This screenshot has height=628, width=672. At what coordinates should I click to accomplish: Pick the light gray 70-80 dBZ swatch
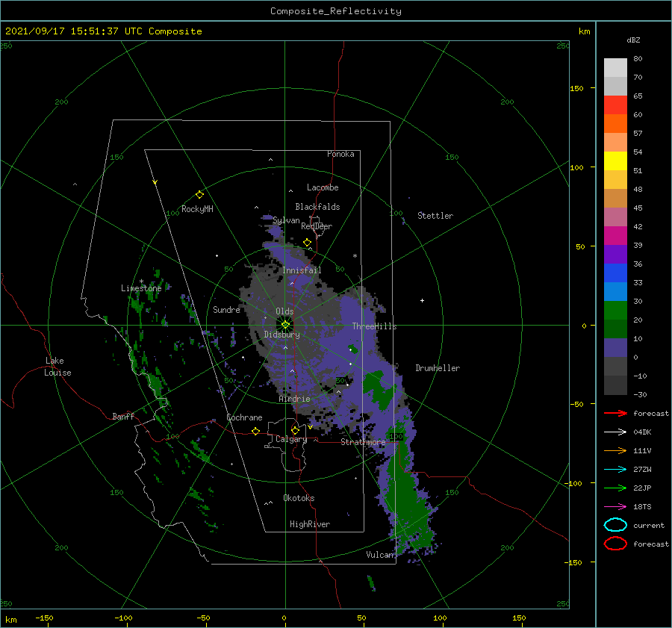coord(615,67)
